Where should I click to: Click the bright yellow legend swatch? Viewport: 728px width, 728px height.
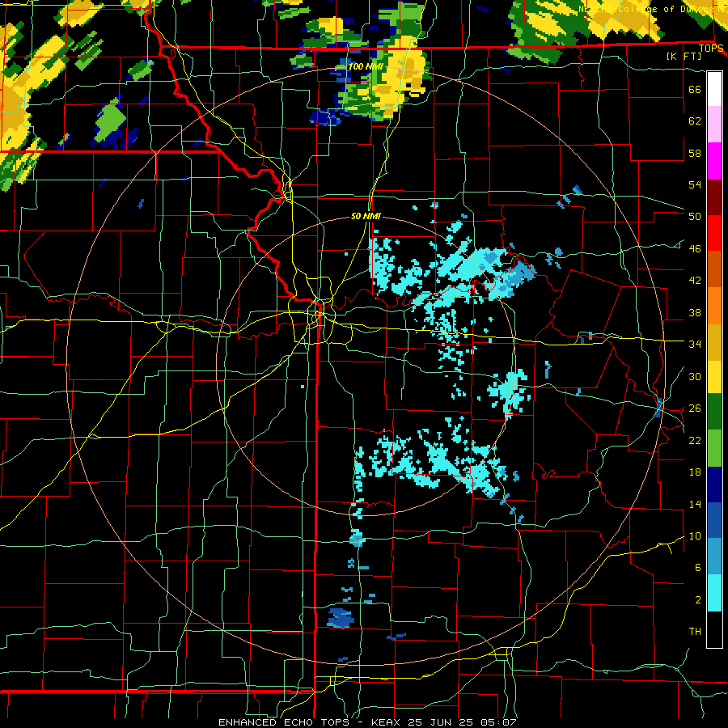(x=714, y=377)
